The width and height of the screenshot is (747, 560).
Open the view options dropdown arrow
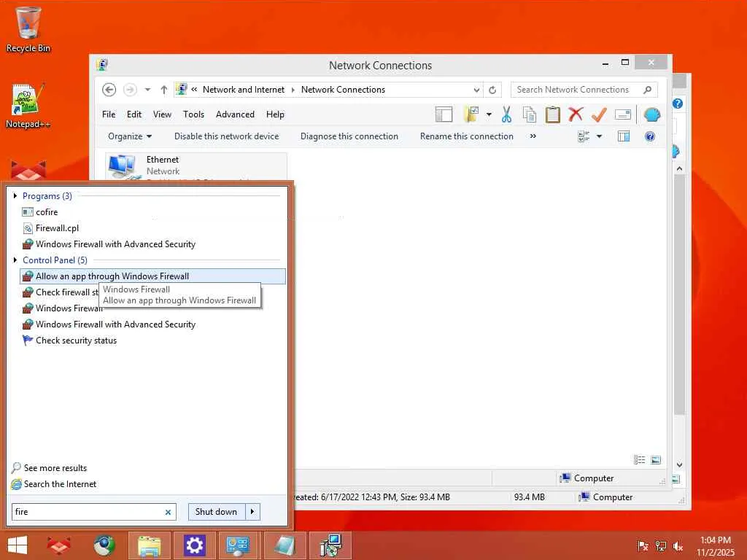[x=600, y=136]
